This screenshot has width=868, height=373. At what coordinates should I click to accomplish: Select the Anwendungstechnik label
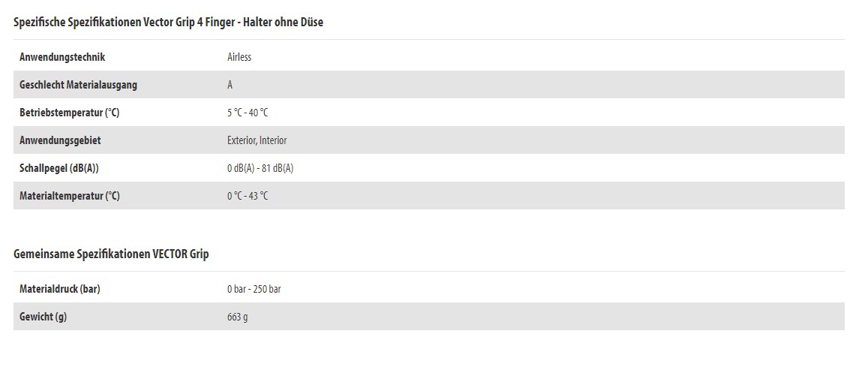point(62,57)
